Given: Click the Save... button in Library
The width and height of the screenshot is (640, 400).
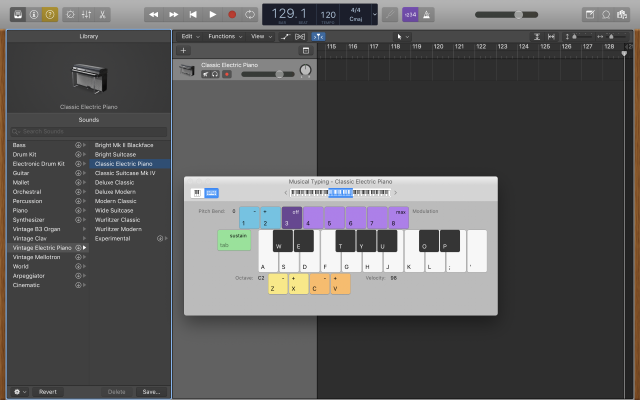Looking at the screenshot, I should [x=151, y=392].
